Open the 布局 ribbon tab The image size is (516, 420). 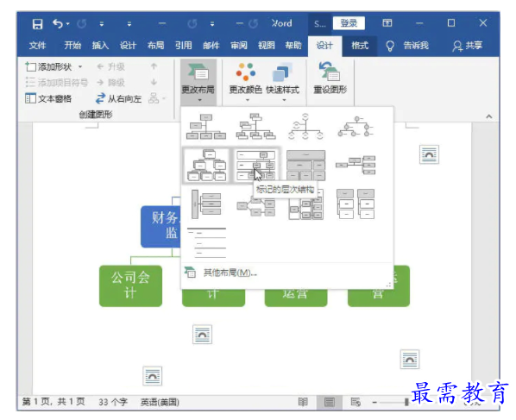click(x=155, y=45)
